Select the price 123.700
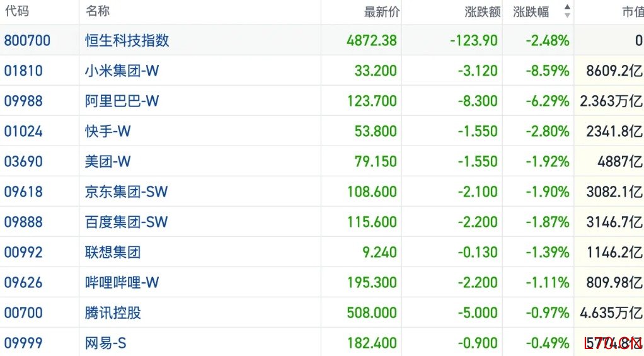 tap(372, 101)
